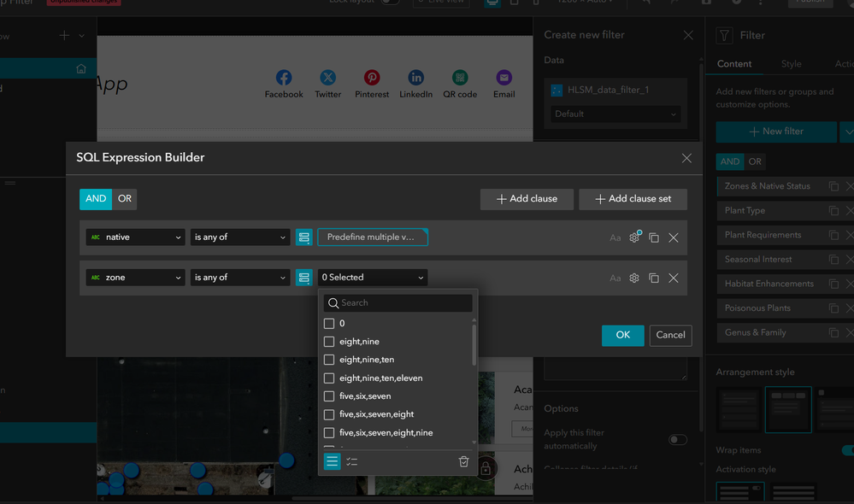Select the Plant Requirements filter item
The image size is (854, 504).
coord(763,235)
